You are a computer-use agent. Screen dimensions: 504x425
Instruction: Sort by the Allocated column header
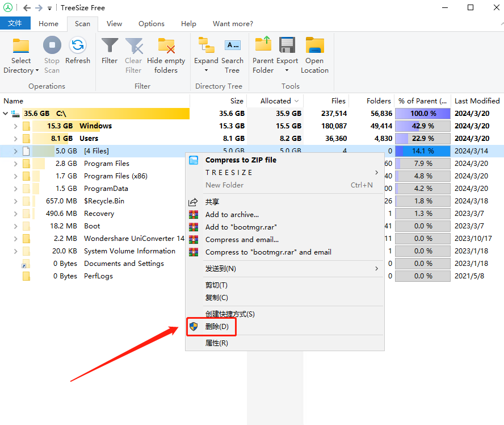(x=275, y=101)
